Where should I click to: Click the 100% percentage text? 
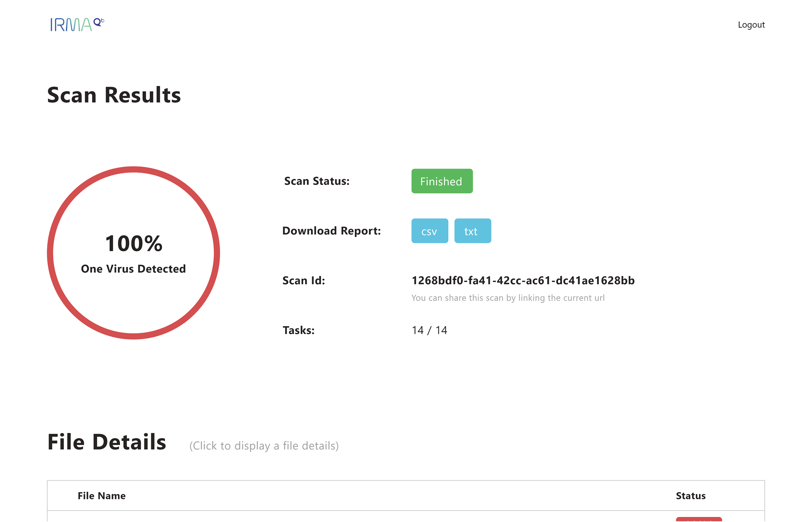pos(133,243)
